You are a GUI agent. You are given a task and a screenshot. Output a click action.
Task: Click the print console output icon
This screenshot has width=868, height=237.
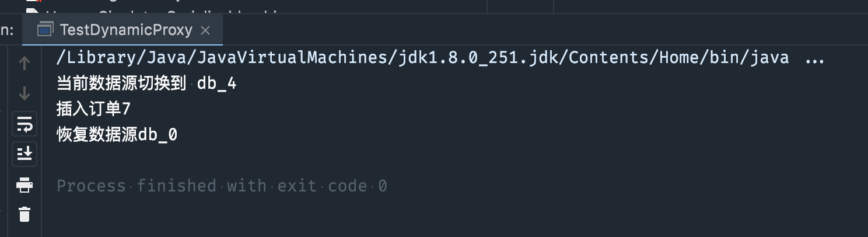pos(24,186)
